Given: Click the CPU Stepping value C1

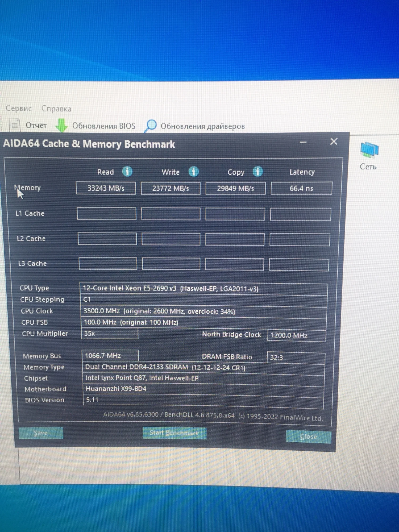Looking at the screenshot, I should (204, 301).
